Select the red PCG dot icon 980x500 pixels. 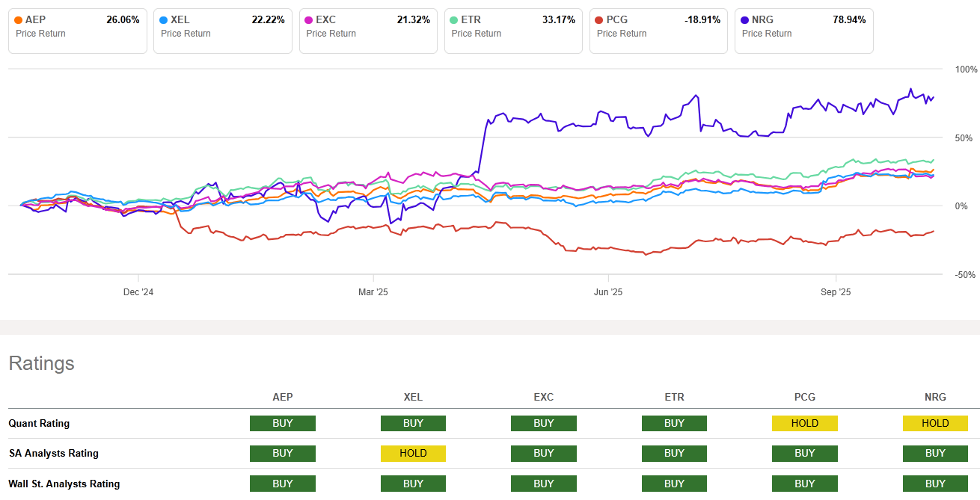[601, 19]
